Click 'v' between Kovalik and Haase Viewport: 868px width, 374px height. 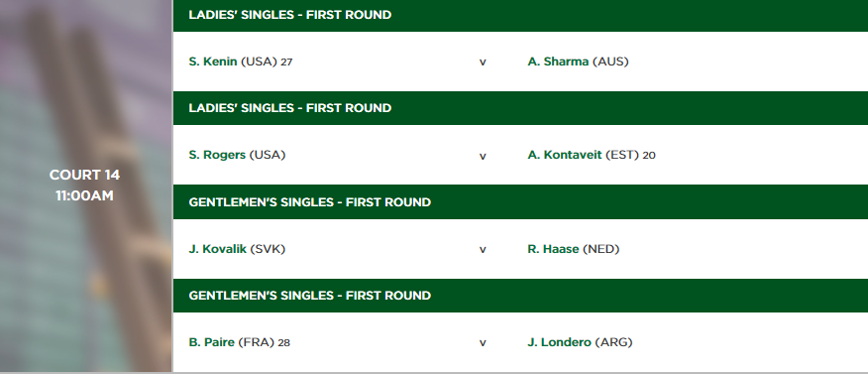(x=483, y=250)
